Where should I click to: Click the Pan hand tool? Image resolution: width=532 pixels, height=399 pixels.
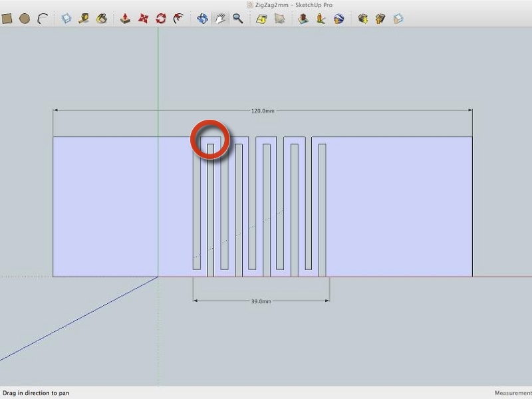click(220, 19)
